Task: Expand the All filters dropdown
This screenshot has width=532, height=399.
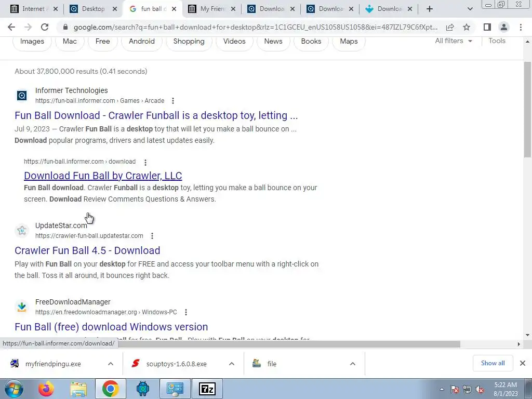Action: (454, 41)
